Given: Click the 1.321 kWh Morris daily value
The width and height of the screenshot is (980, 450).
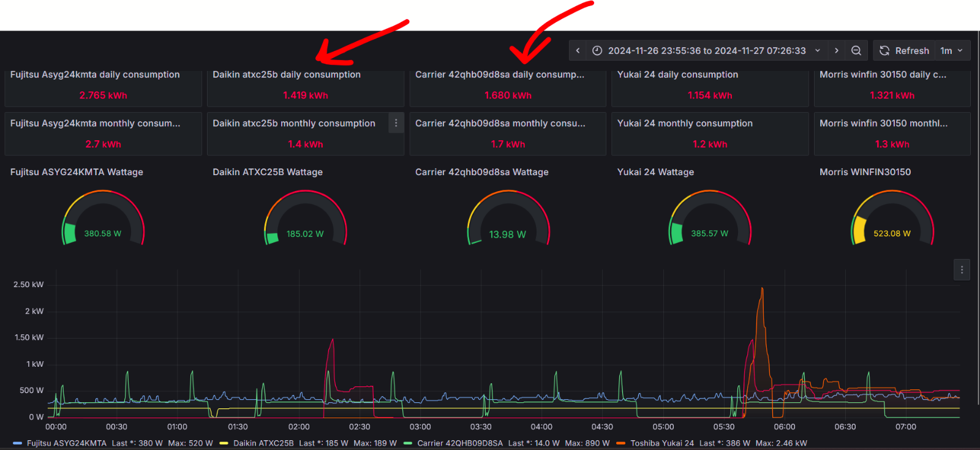Looking at the screenshot, I should point(892,96).
